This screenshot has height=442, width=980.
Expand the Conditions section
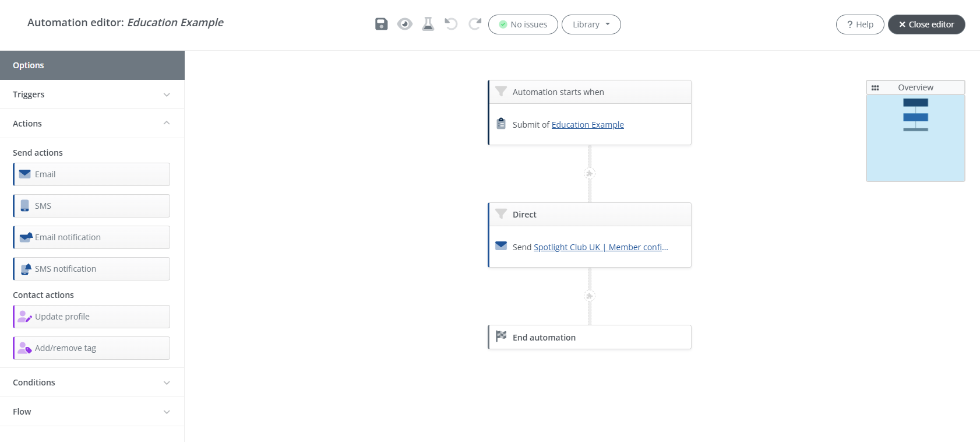point(92,383)
